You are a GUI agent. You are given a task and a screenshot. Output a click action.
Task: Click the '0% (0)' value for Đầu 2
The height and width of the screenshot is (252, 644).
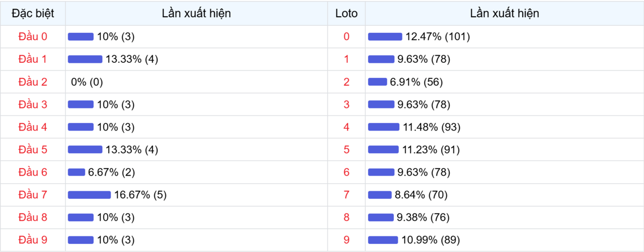pos(87,82)
